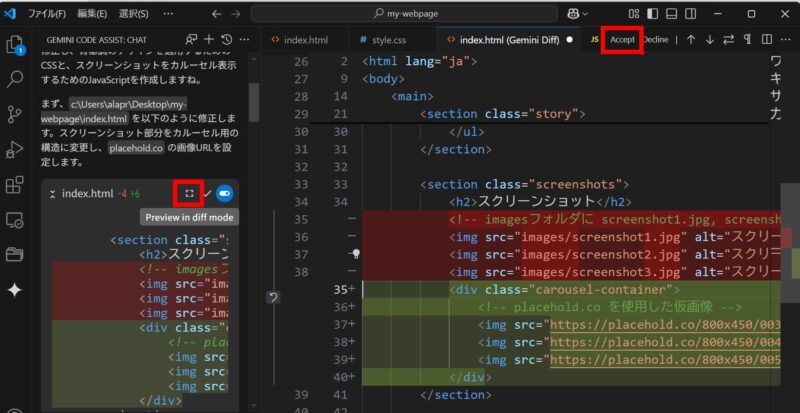This screenshot has width=800, height=413.
Task: Click the VS Code logo in title bar
Action: [10, 14]
